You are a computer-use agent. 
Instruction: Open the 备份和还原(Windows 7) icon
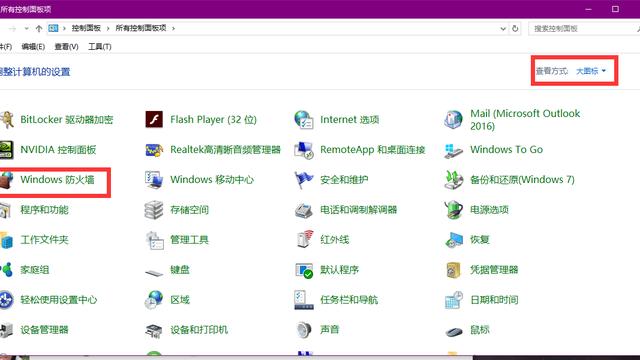[453, 180]
